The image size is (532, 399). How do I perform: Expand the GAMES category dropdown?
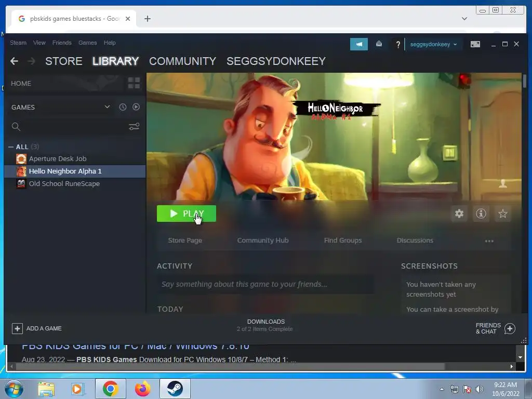coord(107,107)
